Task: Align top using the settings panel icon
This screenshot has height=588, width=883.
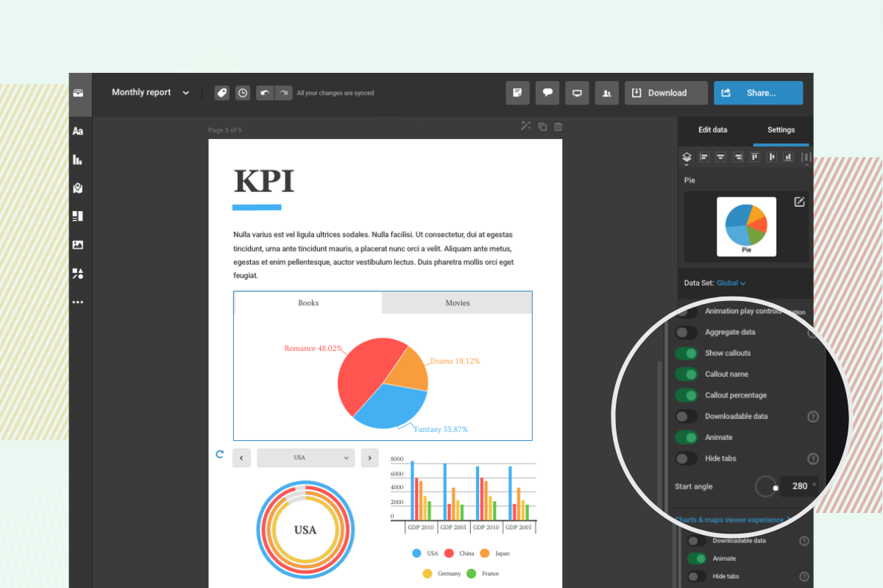Action: [755, 157]
